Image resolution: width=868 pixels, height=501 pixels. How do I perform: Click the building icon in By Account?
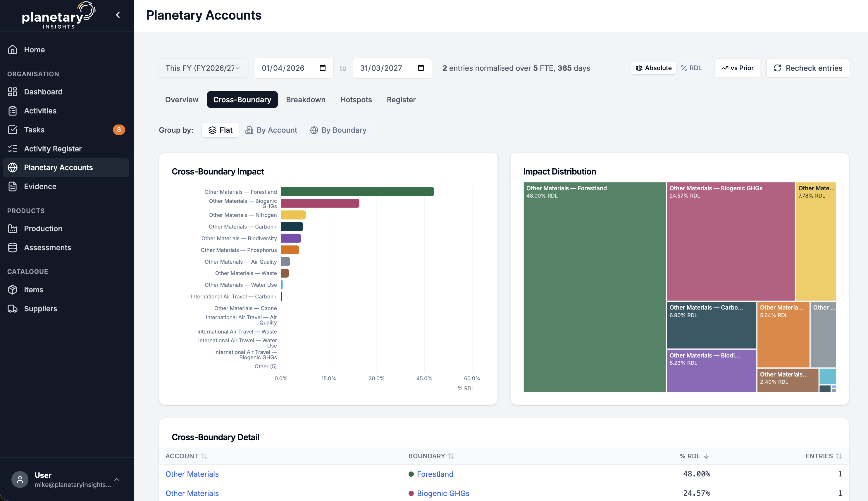click(249, 130)
